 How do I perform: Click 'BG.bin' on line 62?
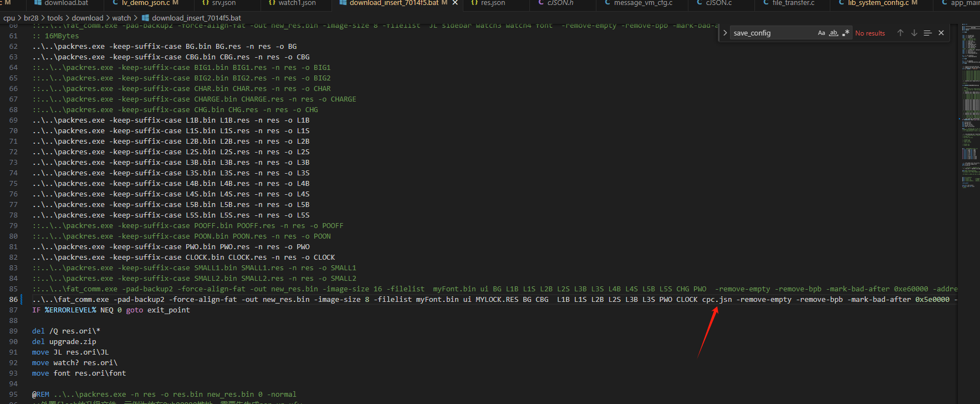(x=198, y=46)
